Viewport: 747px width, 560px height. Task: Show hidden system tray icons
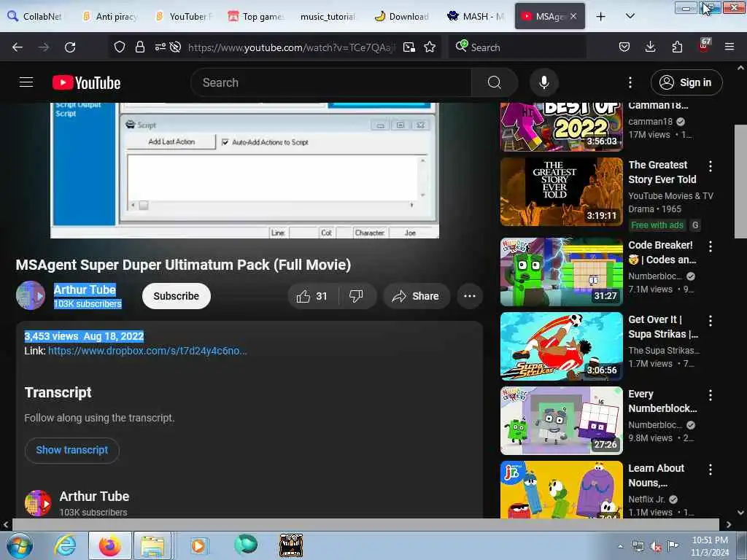[620, 546]
